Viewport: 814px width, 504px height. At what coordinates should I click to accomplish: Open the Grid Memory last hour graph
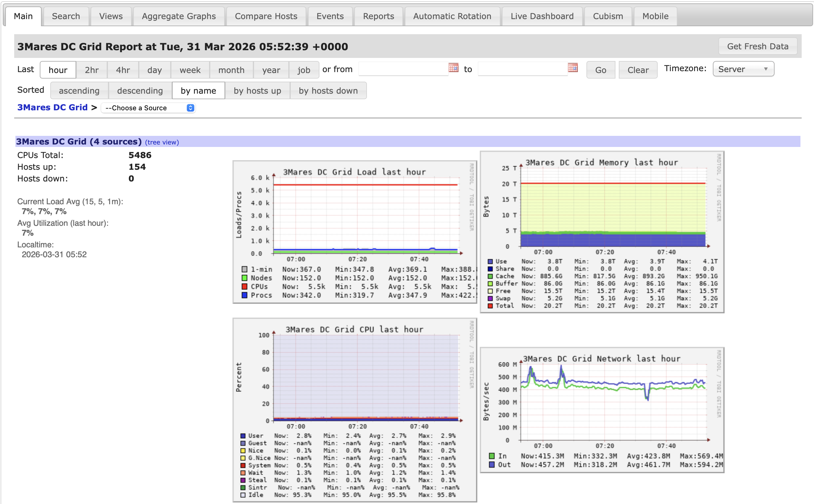click(602, 232)
